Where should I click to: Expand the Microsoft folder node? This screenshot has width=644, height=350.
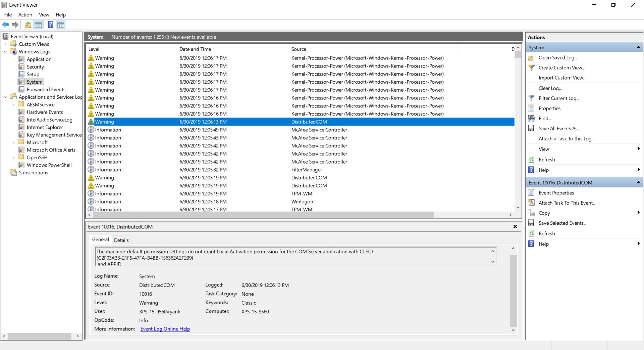[13, 142]
